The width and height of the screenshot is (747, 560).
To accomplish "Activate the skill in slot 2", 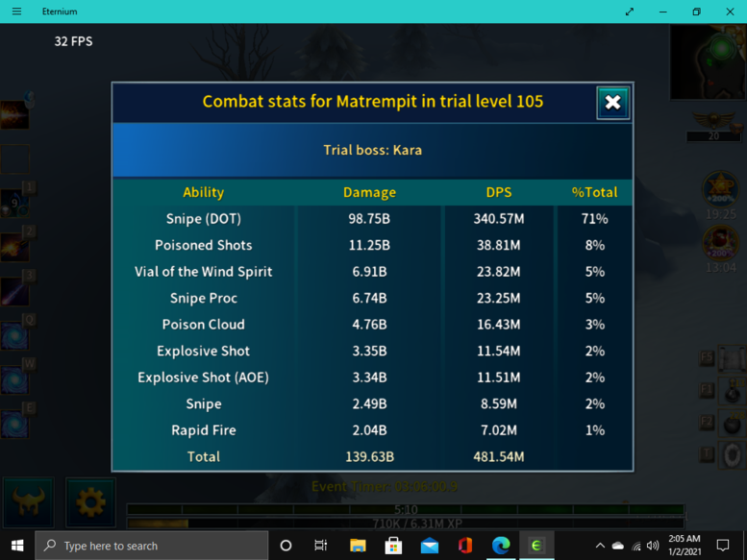I will (x=14, y=247).
